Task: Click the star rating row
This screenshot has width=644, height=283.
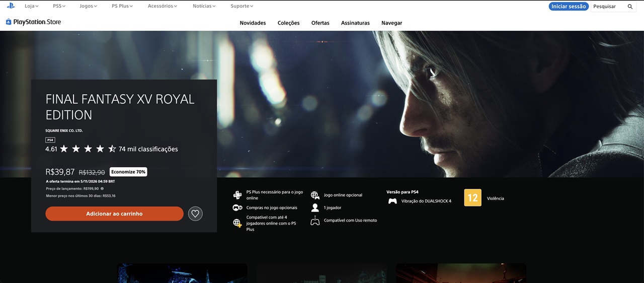Action: [x=88, y=149]
